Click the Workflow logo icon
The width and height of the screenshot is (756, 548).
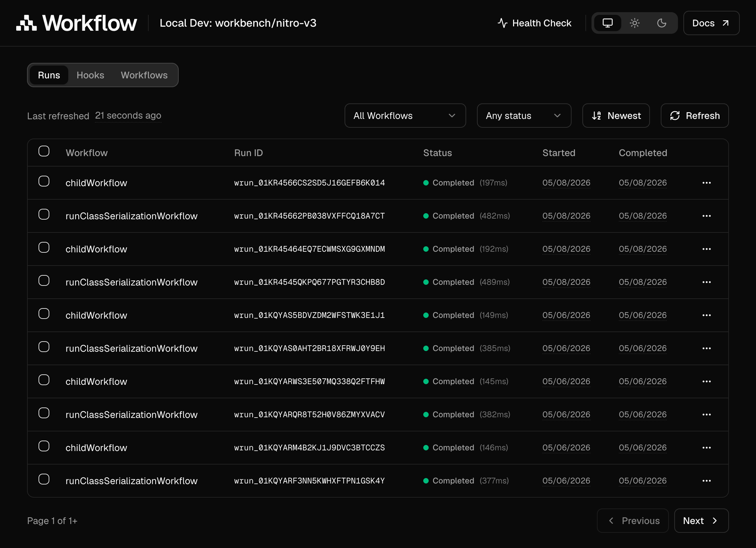tap(26, 23)
